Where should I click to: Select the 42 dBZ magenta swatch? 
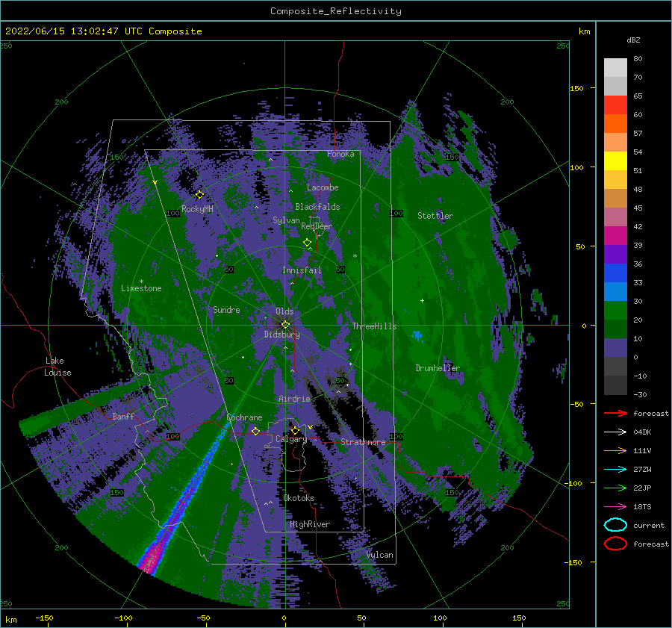(x=615, y=235)
